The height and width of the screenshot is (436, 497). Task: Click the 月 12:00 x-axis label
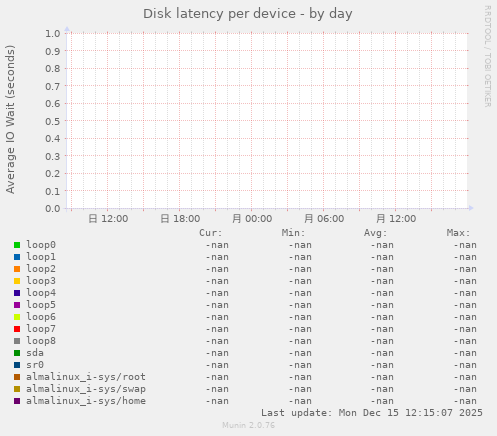396,219
